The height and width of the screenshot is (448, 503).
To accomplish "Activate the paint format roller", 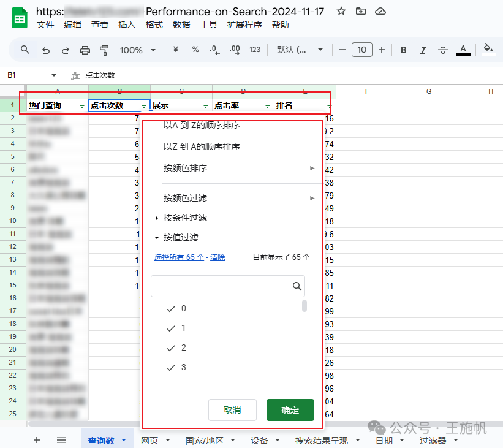I will tap(104, 50).
